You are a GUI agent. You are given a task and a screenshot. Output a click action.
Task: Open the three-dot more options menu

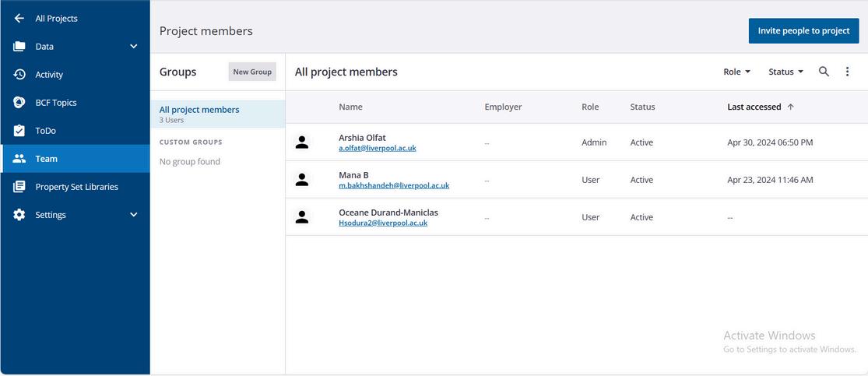point(847,72)
